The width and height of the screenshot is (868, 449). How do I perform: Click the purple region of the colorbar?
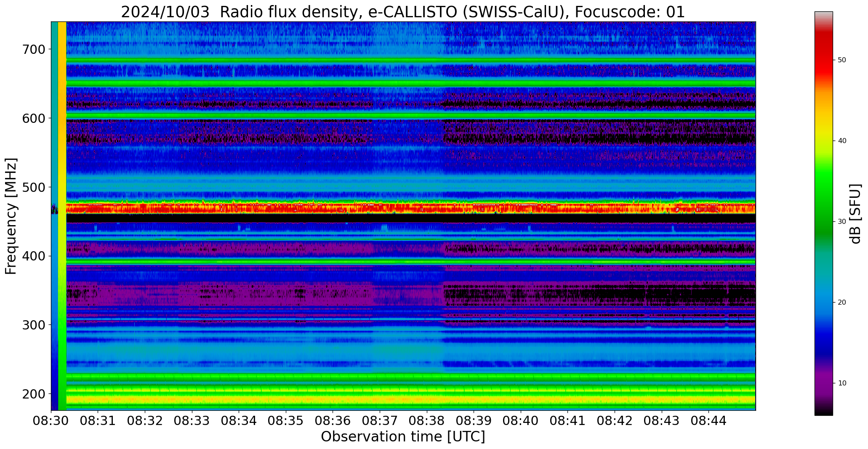(823, 381)
